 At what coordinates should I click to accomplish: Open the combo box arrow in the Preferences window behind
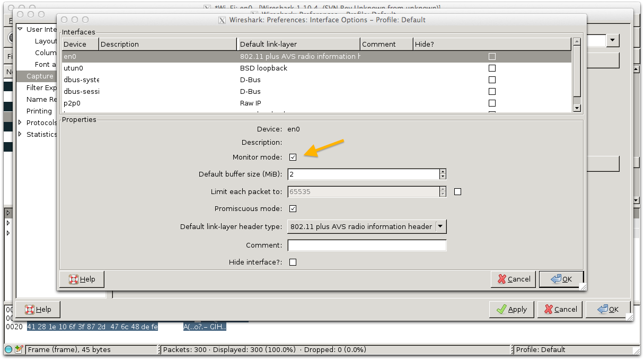pos(613,40)
